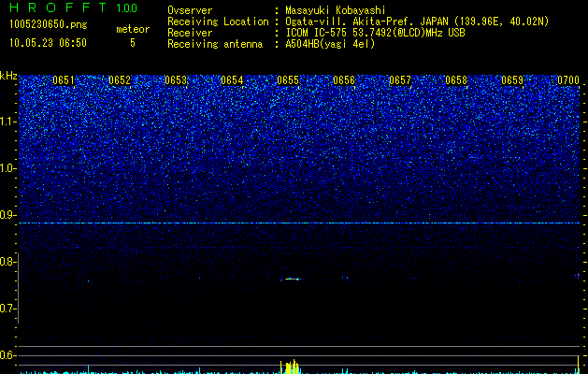The image size is (588, 374).
Task: Select the antenna value A504HB(yagi 4el)
Action: pyautogui.click(x=330, y=44)
